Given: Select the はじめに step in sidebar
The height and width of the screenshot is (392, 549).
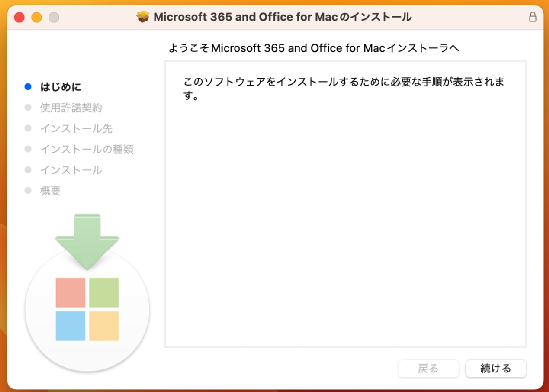Looking at the screenshot, I should (x=61, y=87).
